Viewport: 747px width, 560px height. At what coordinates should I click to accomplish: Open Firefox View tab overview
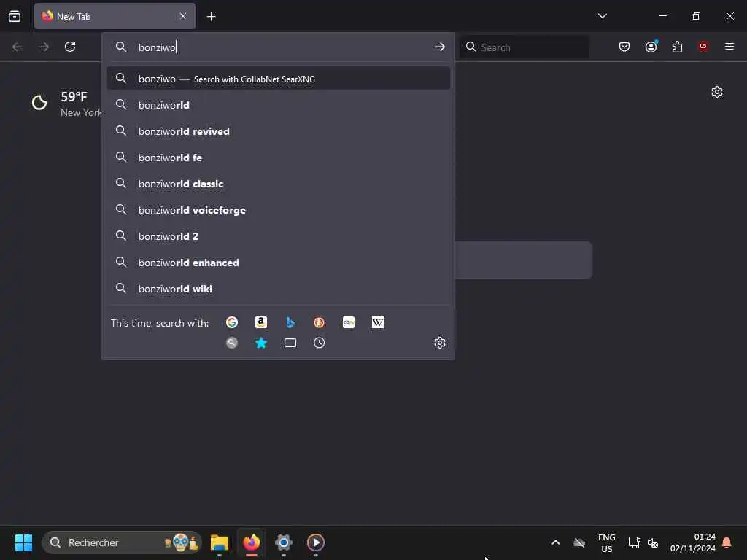click(15, 16)
